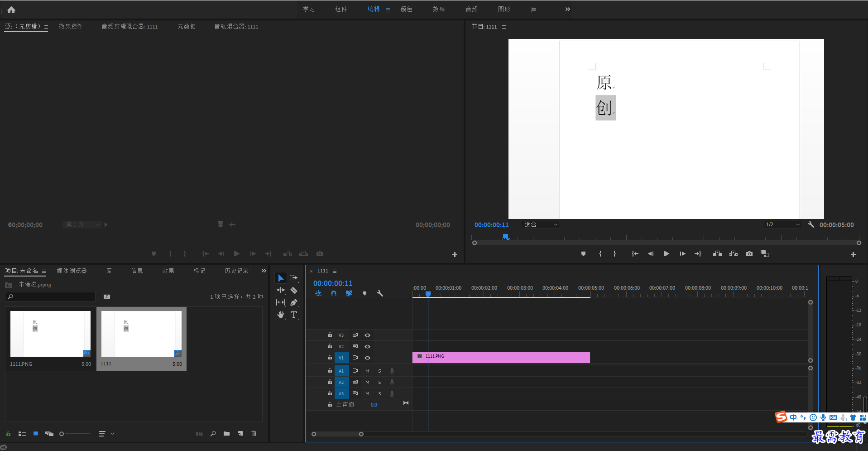
Task: Expand Project panel tabs overflow chevrons
Action: 264,271
